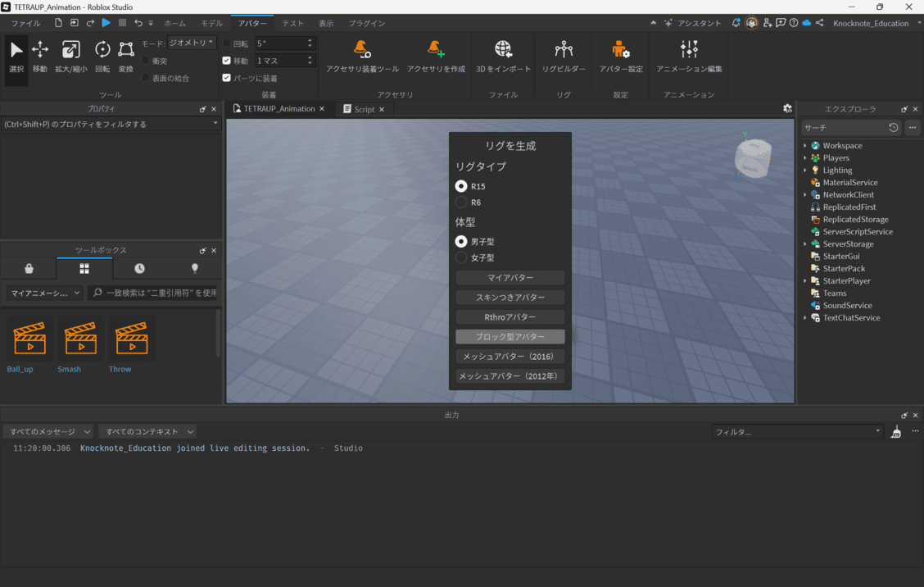Toggle the Collisions (衝突) checkbox
The width and height of the screenshot is (924, 587).
(x=146, y=61)
